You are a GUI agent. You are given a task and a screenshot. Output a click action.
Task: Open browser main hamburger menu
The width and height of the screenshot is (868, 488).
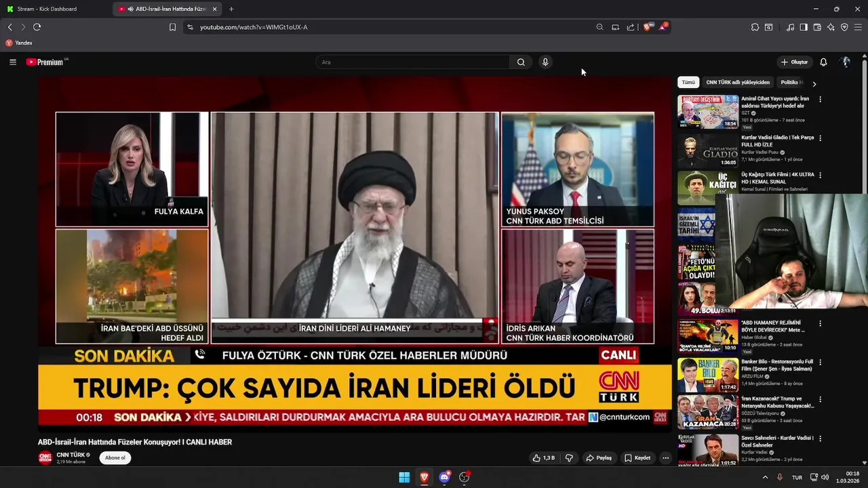click(858, 27)
